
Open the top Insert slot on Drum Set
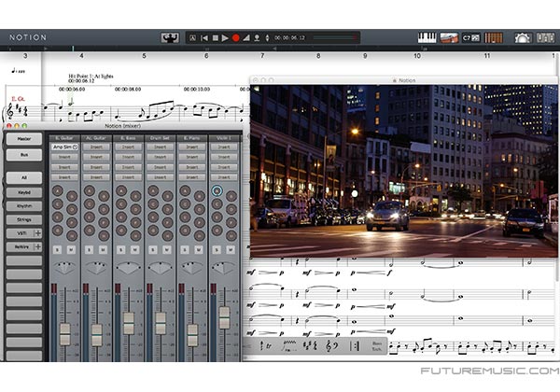tap(160, 147)
